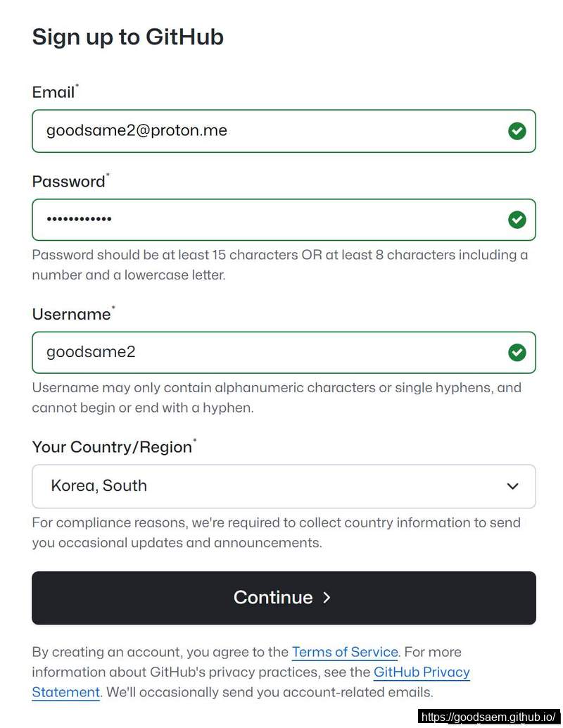Open the Korea, South country selector

[284, 486]
